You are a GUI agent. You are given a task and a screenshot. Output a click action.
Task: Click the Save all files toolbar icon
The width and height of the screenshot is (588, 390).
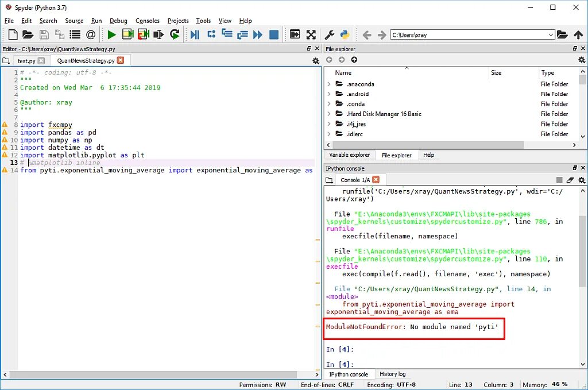[x=59, y=35]
